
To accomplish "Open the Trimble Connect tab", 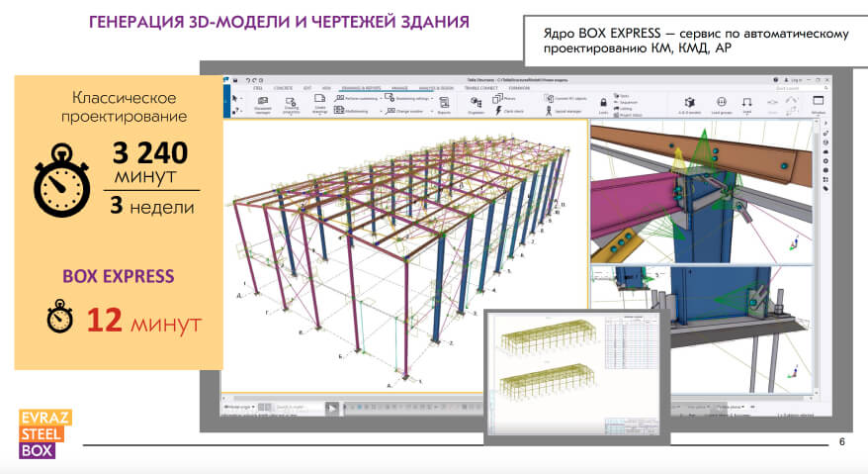I will [x=481, y=88].
